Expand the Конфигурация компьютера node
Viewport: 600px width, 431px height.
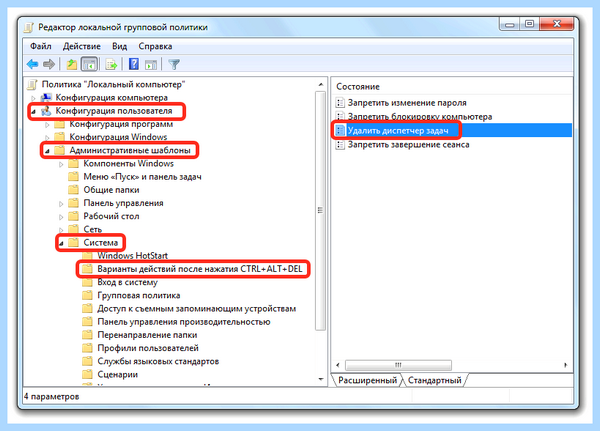[x=34, y=98]
